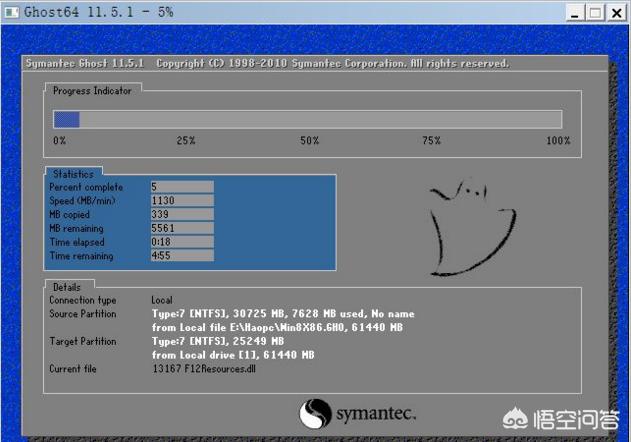Viewport: 631px width, 442px height.
Task: Click the Ghost mascot drawing
Action: point(473,227)
